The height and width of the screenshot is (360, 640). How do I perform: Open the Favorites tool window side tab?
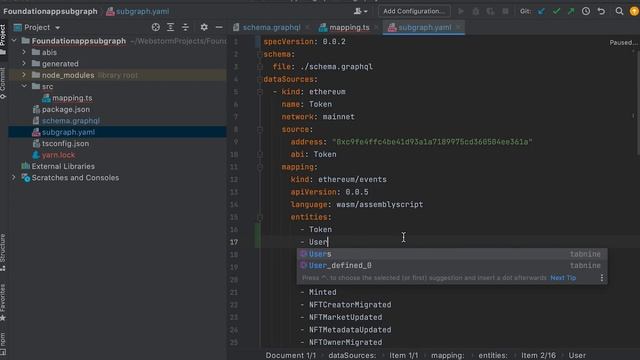click(x=3, y=302)
